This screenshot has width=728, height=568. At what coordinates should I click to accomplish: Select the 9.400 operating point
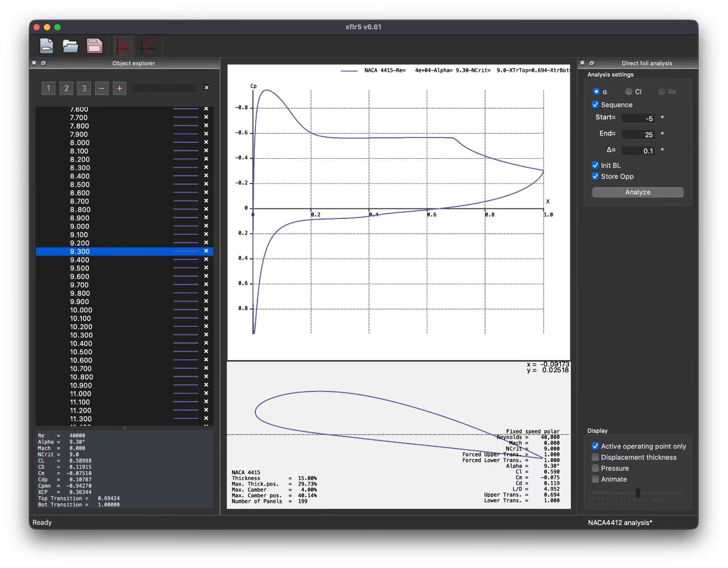[x=124, y=259]
